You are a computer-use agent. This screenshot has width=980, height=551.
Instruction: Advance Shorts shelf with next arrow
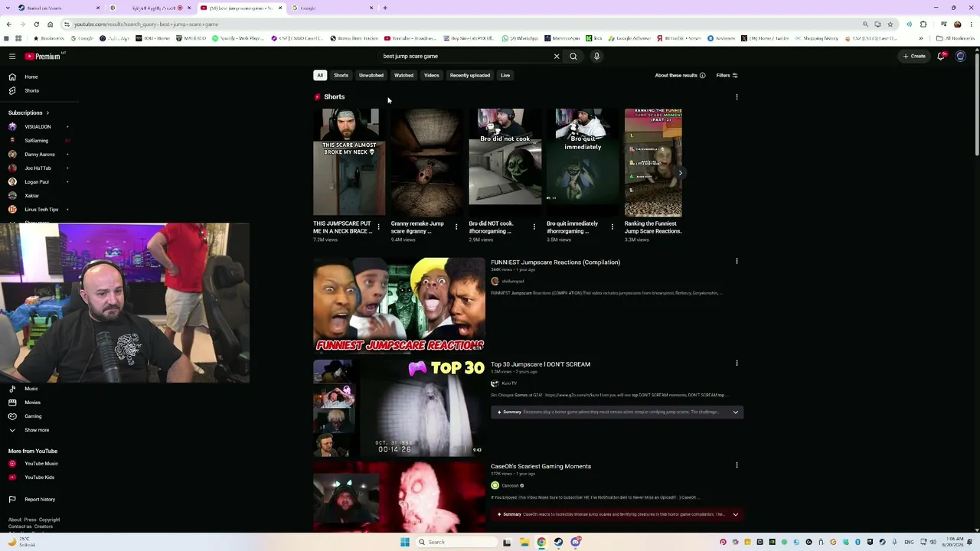(680, 173)
